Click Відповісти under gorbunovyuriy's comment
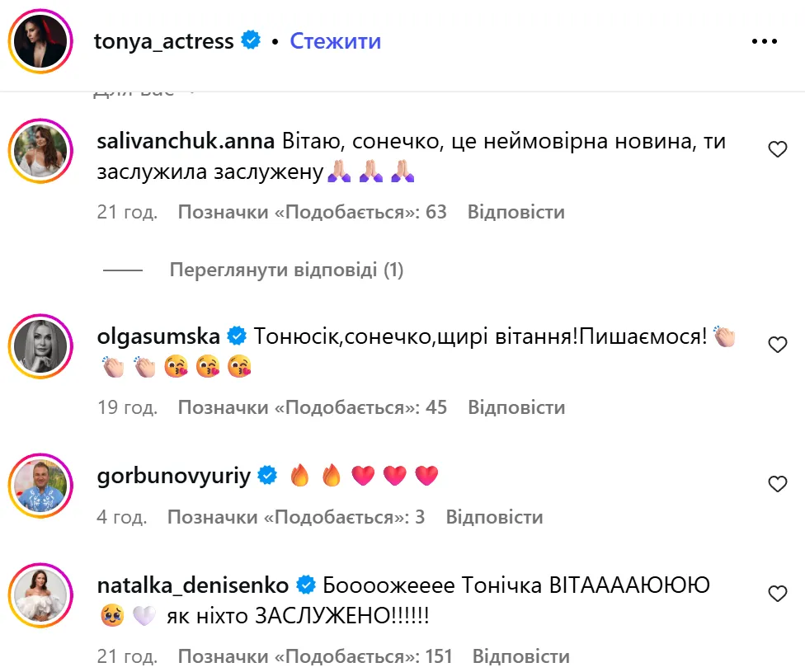This screenshot has height=672, width=805. tap(494, 517)
